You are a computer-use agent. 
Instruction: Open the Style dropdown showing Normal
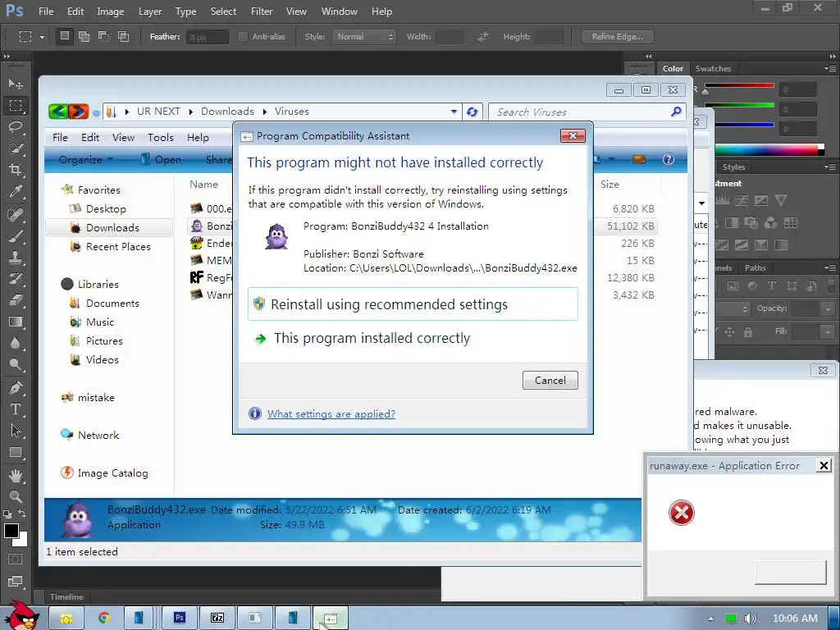[x=364, y=37]
